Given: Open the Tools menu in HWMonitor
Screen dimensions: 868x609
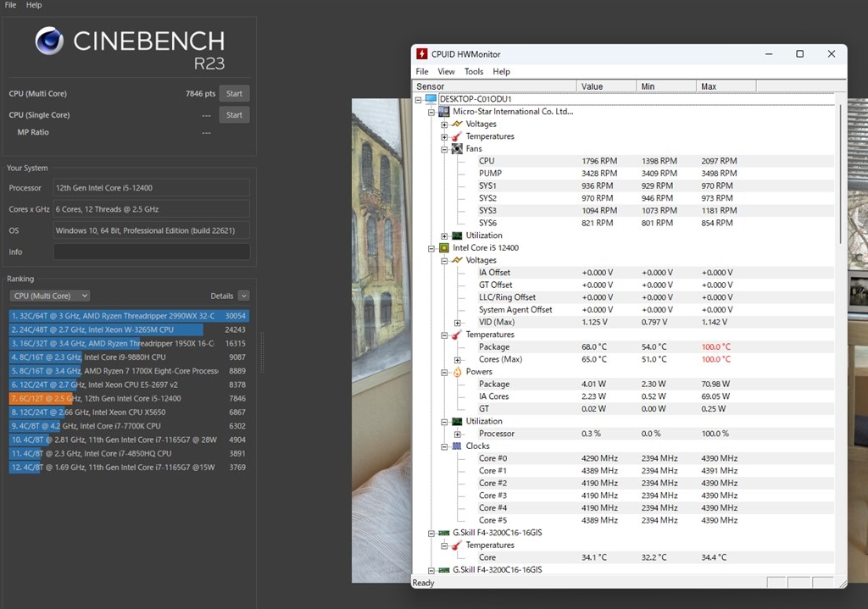Looking at the screenshot, I should coord(473,71).
